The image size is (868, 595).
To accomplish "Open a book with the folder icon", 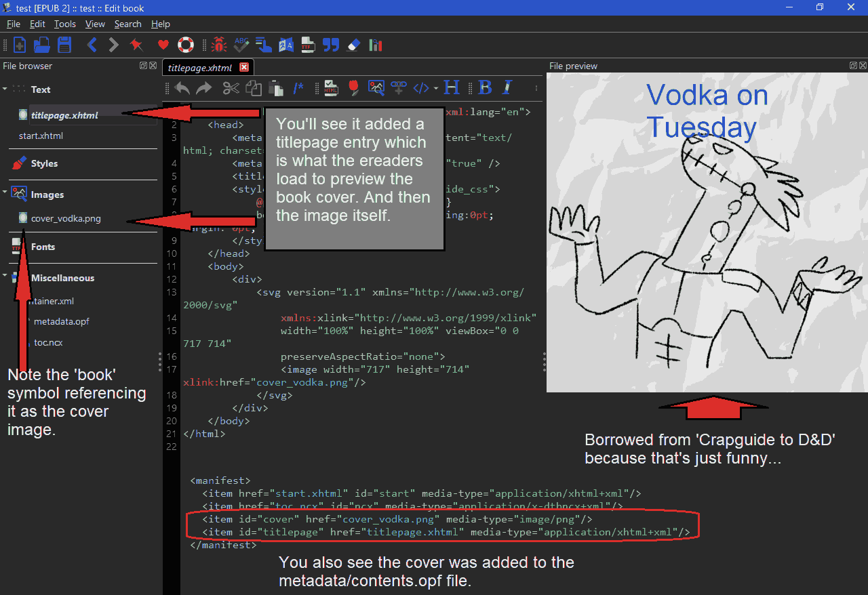I will tap(42, 45).
